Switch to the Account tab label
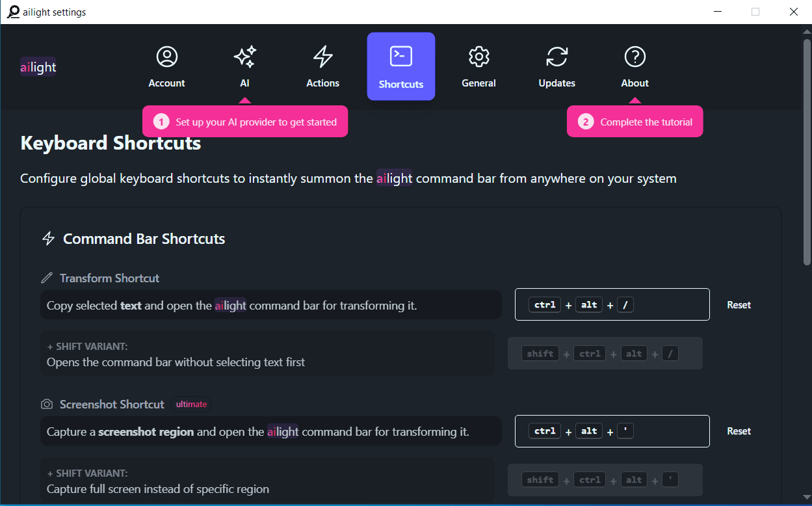812x506 pixels. pos(167,83)
